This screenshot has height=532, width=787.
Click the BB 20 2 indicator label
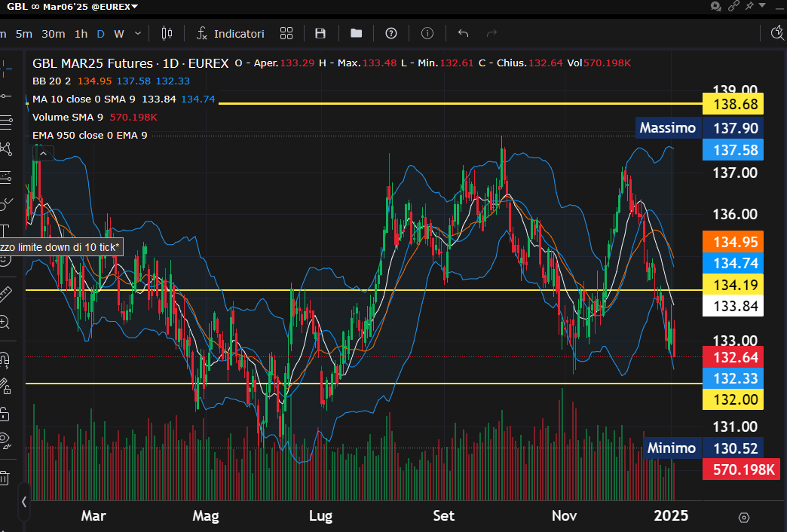pyautogui.click(x=53, y=81)
